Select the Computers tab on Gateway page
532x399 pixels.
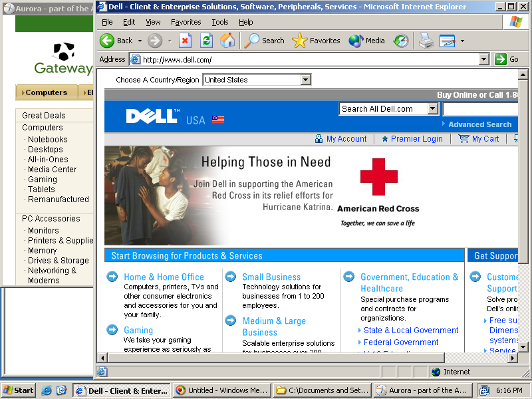point(47,92)
